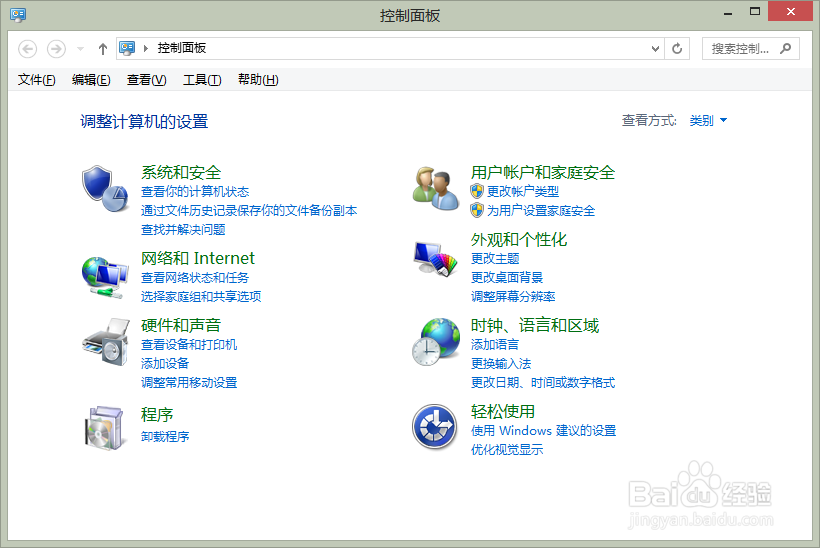820x548 pixels.
Task: Click 调整屏幕分辨率 link
Action: coord(512,296)
